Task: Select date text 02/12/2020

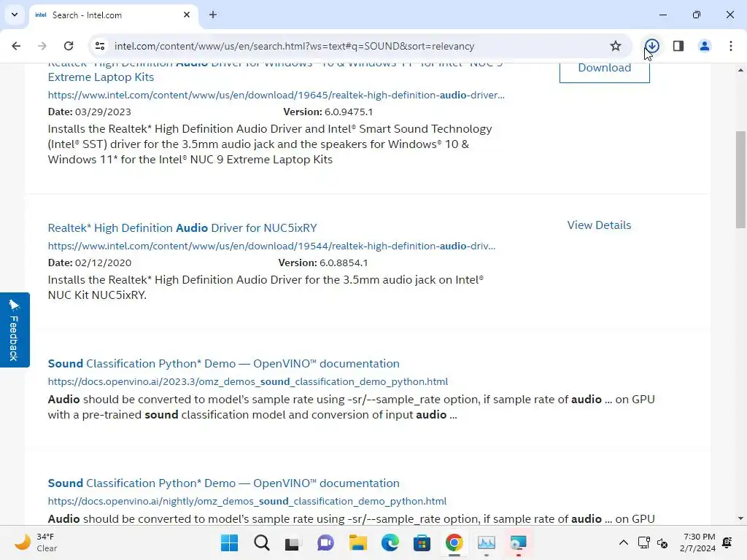Action: coord(103,262)
